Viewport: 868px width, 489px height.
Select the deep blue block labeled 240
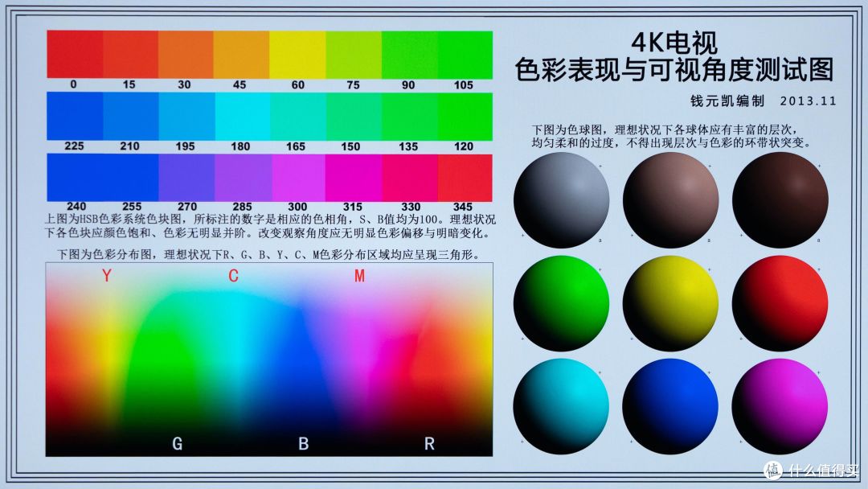tap(75, 178)
